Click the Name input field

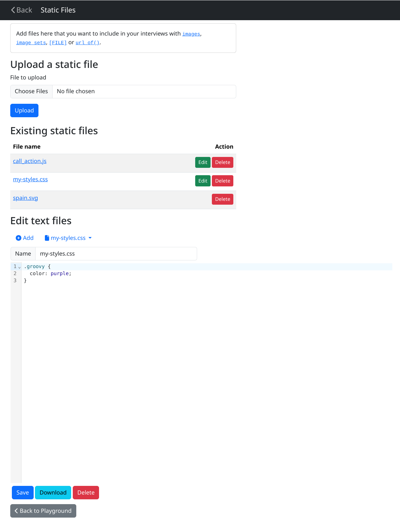(116, 254)
